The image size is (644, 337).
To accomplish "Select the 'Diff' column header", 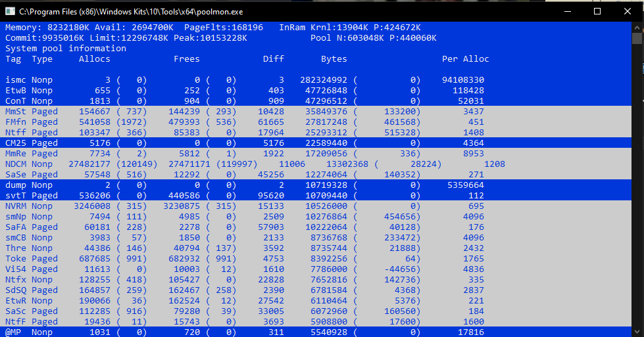I will pyautogui.click(x=274, y=59).
